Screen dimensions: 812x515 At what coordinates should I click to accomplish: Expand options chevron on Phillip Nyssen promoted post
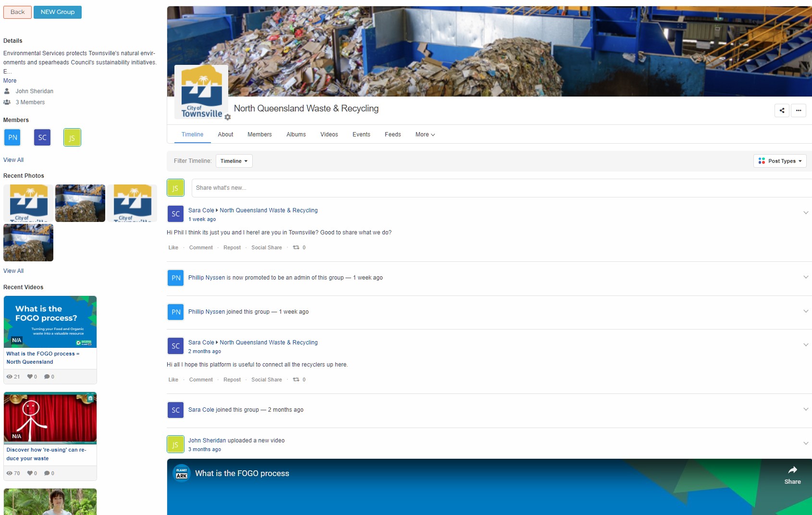[x=806, y=277]
